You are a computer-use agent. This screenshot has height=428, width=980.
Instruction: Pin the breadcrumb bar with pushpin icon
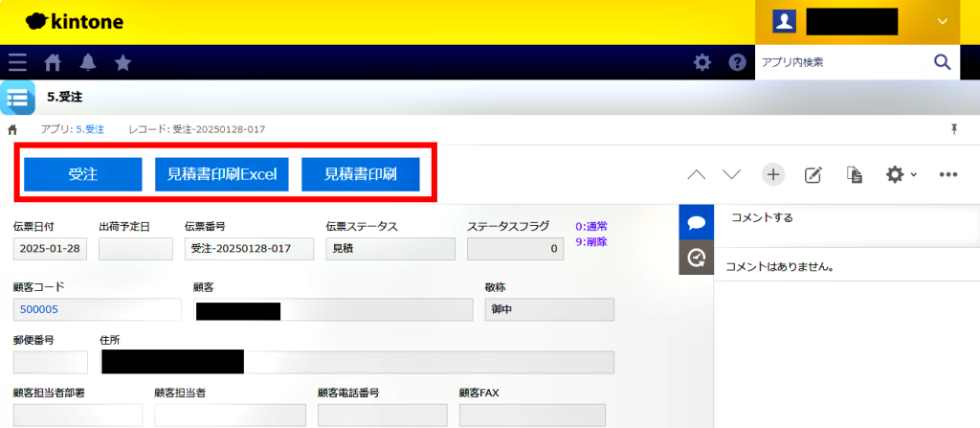coord(954,129)
